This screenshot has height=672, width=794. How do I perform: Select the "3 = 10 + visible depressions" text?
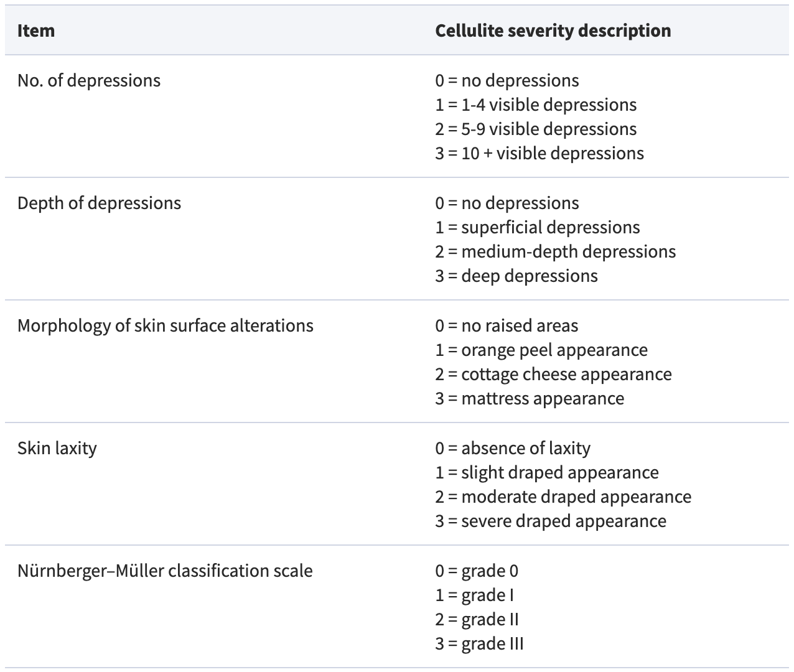click(x=539, y=153)
